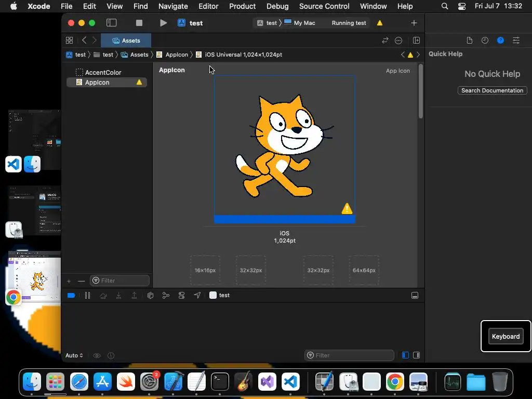
Task: Open the Navigate menu
Action: click(173, 6)
